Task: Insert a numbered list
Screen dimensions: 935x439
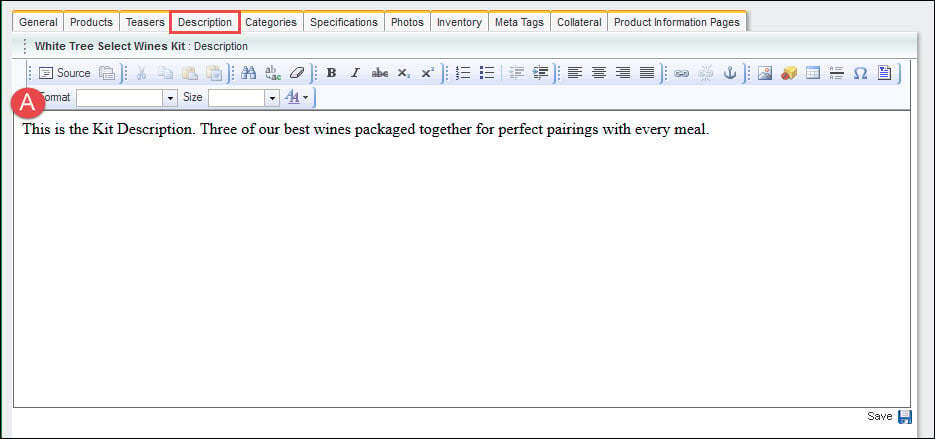Action: [x=463, y=73]
